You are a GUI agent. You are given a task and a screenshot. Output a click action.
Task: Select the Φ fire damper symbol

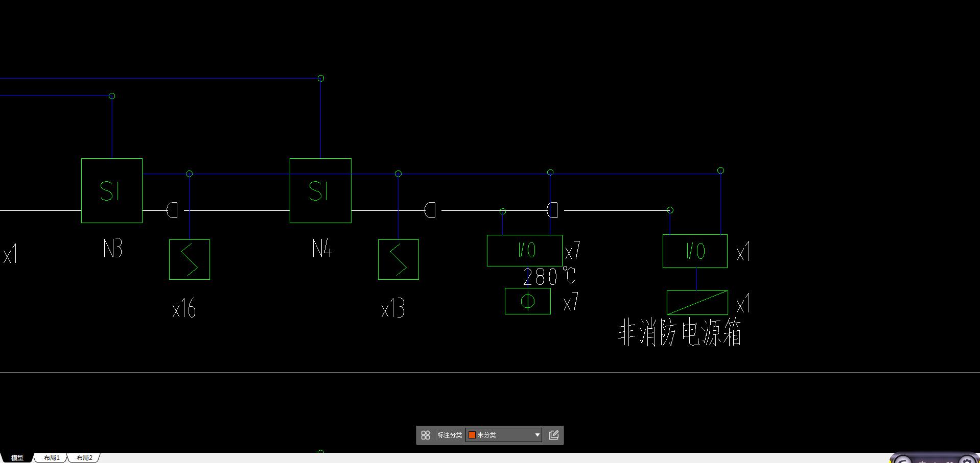528,301
